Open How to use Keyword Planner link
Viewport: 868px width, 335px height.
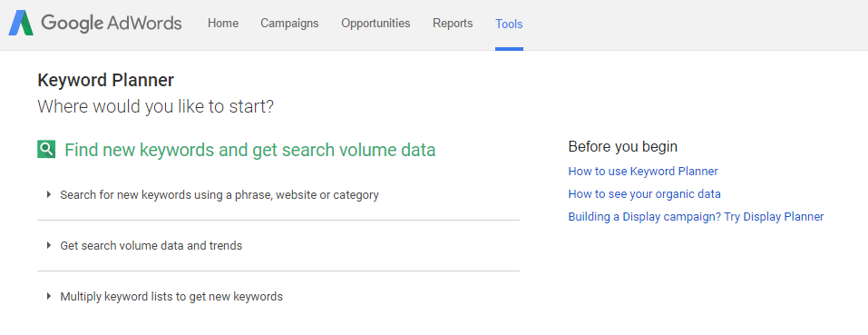[x=643, y=171]
